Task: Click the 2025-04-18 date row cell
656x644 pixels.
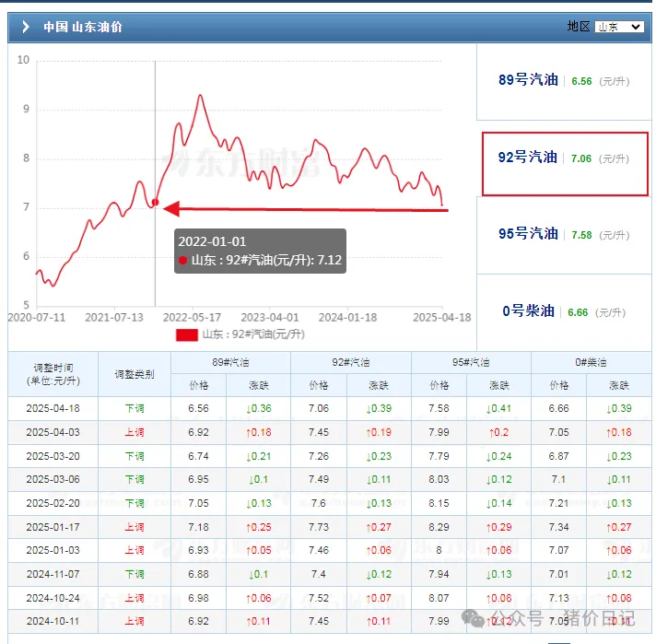Action: coord(53,408)
